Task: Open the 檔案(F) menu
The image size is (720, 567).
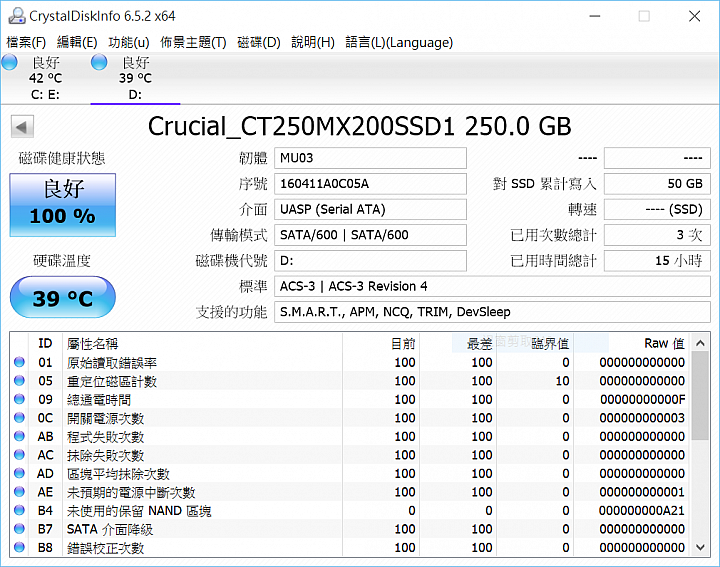Action: [26, 42]
